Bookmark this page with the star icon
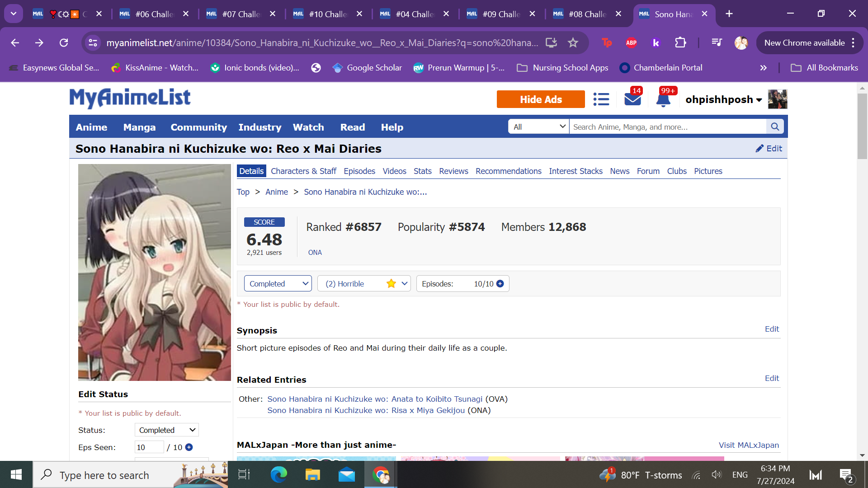868x488 pixels. pyautogui.click(x=573, y=42)
